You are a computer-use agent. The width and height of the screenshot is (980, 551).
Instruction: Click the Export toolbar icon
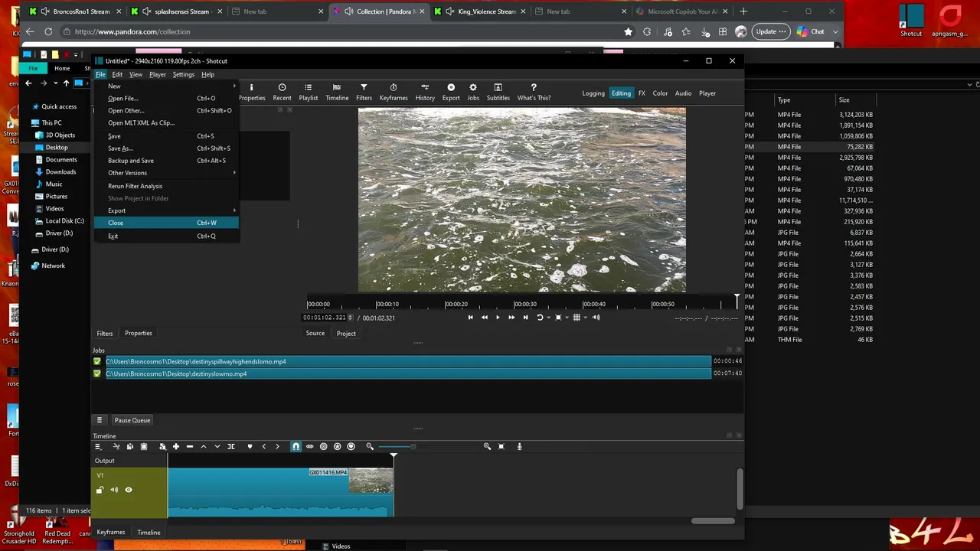point(451,92)
